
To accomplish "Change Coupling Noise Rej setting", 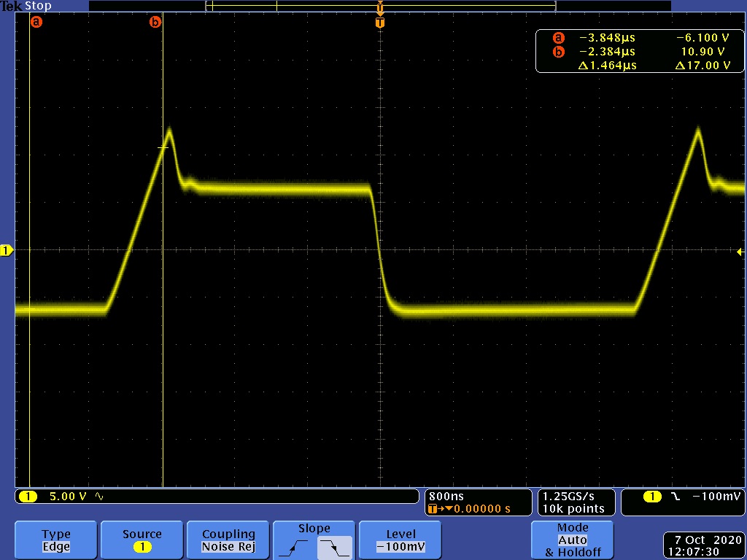I will pos(228,540).
